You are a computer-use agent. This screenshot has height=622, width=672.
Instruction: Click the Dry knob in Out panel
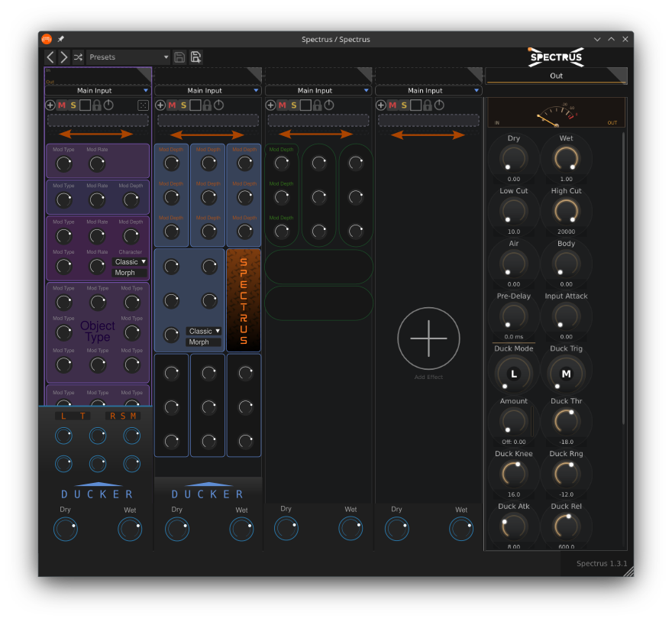click(513, 159)
